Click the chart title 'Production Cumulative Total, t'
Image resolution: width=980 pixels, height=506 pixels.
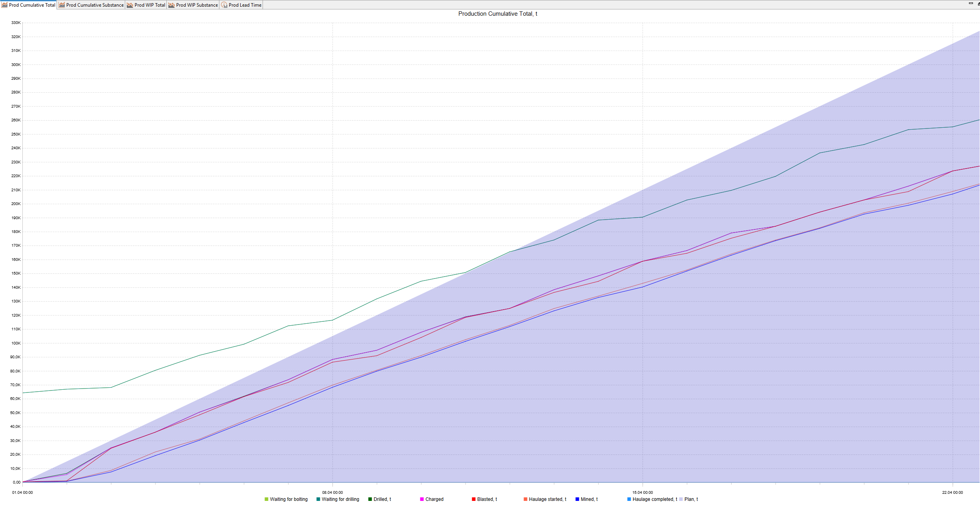coord(498,14)
